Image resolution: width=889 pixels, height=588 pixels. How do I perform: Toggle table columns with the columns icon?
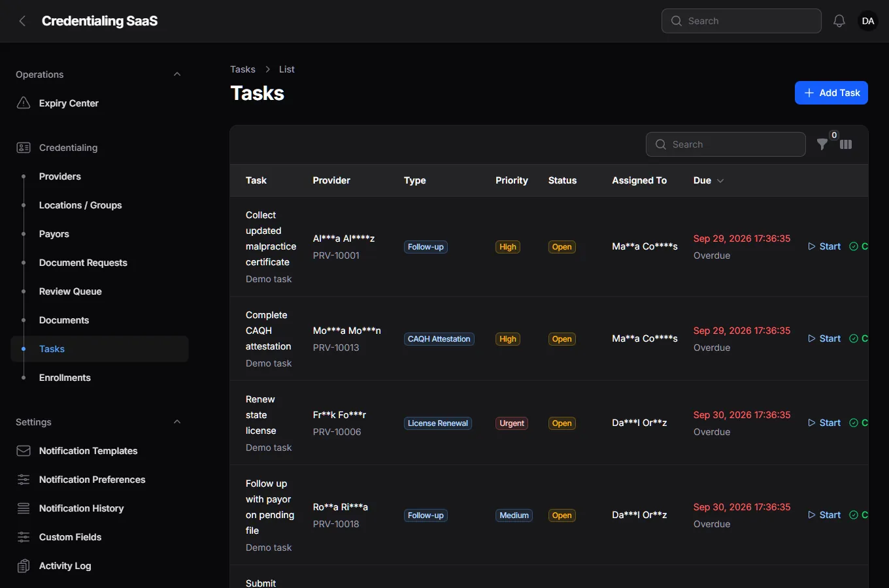(846, 144)
